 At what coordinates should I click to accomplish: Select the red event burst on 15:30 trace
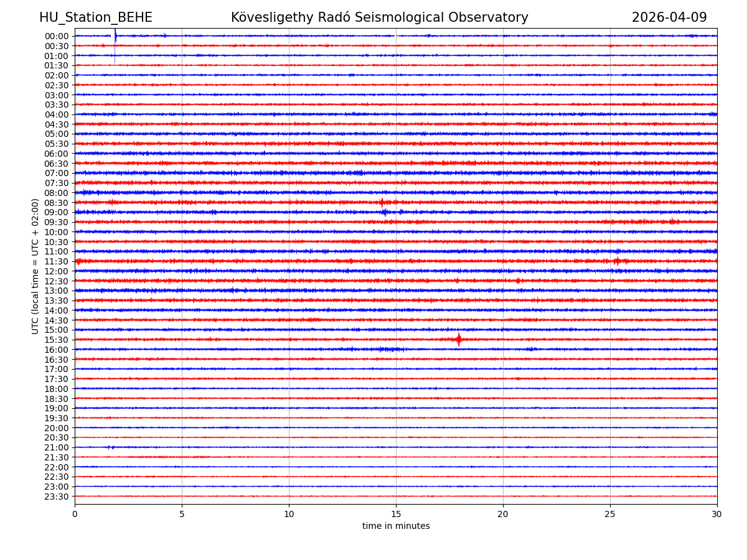coord(459,339)
